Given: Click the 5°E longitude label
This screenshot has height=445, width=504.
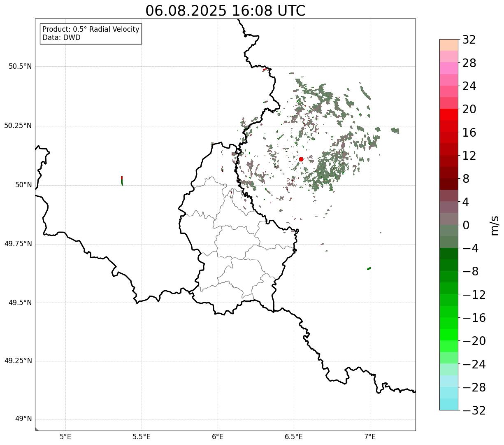Looking at the screenshot, I should tap(65, 437).
